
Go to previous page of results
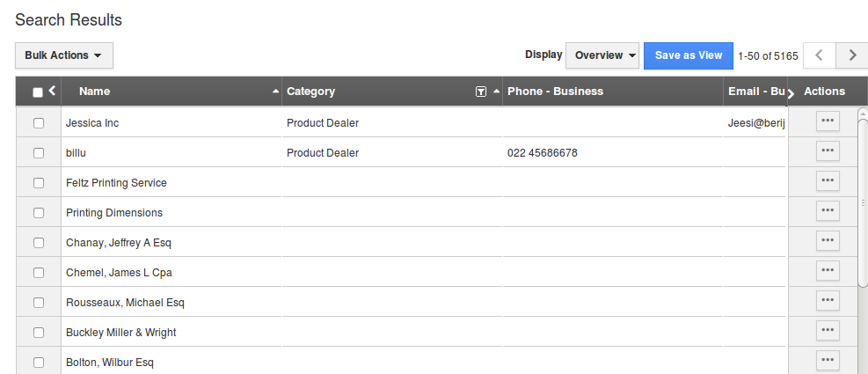coord(820,55)
